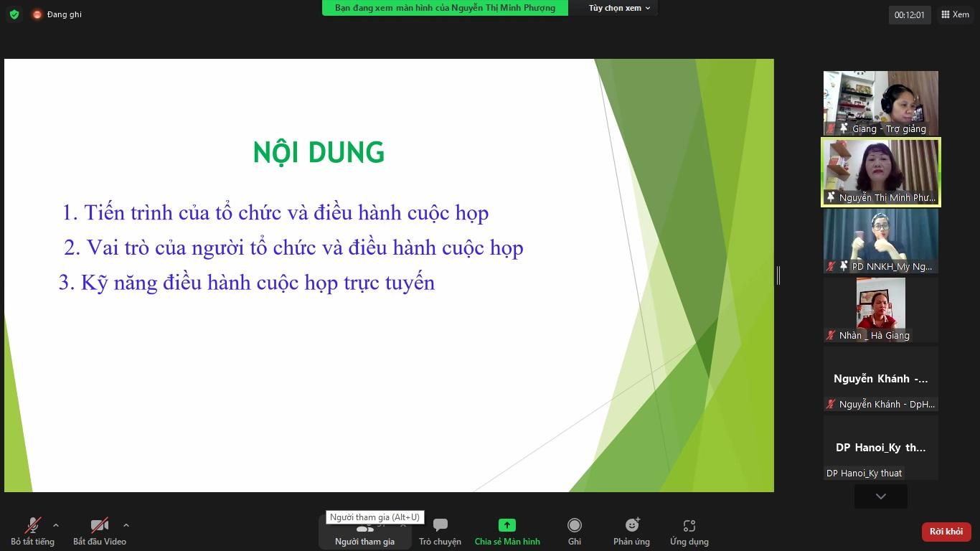Click slide line '1. Tiến trình của tổ chức'
This screenshot has height=551, width=980.
(x=275, y=213)
